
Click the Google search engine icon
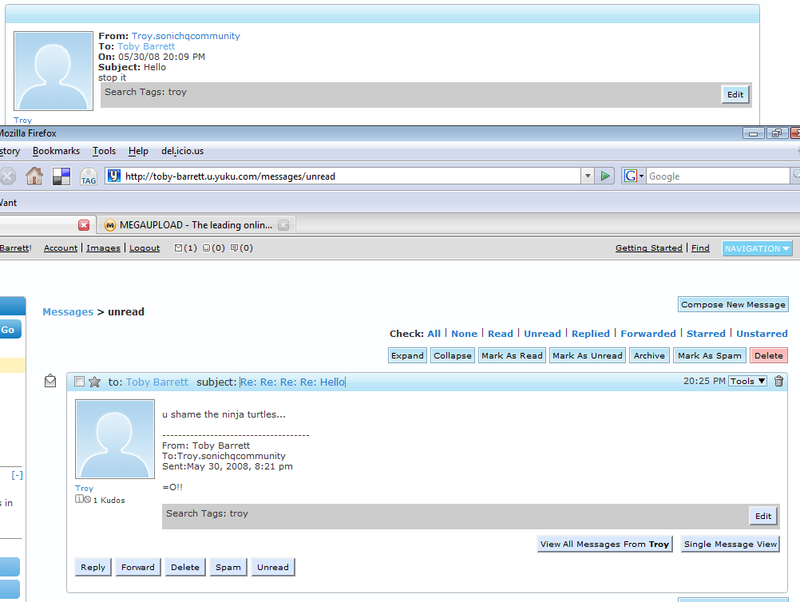tap(631, 176)
